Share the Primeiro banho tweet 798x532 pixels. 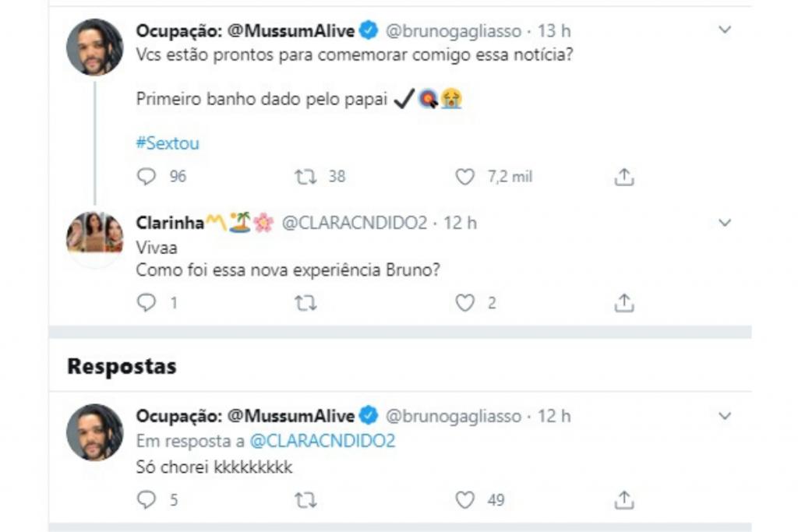pyautogui.click(x=623, y=178)
